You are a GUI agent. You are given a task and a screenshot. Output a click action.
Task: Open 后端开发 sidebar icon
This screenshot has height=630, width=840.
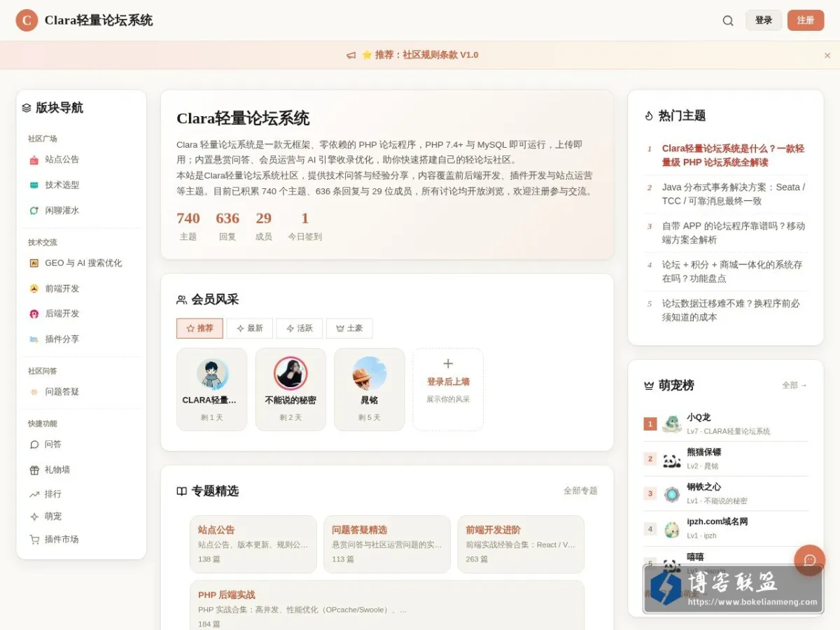click(34, 314)
